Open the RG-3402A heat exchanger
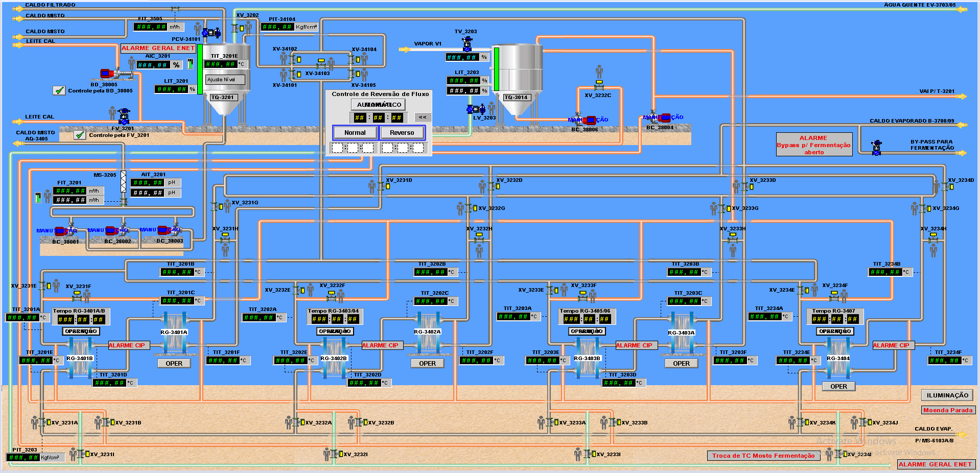The width and height of the screenshot is (980, 473). point(428,333)
